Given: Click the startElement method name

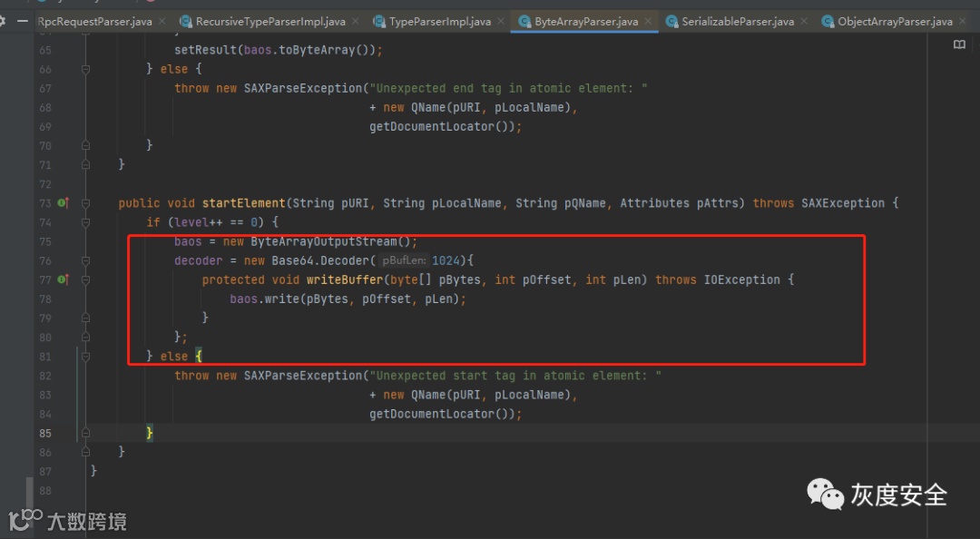Looking at the screenshot, I should coord(244,203).
